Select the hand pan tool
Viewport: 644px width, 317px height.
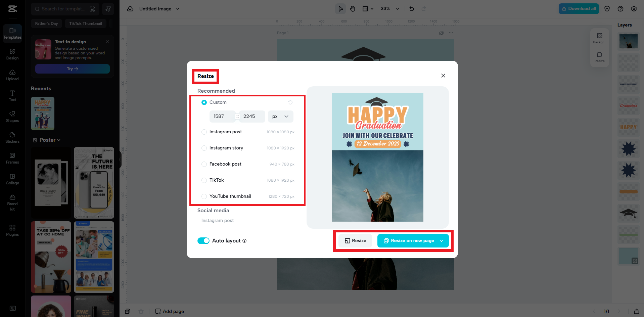pyautogui.click(x=353, y=9)
